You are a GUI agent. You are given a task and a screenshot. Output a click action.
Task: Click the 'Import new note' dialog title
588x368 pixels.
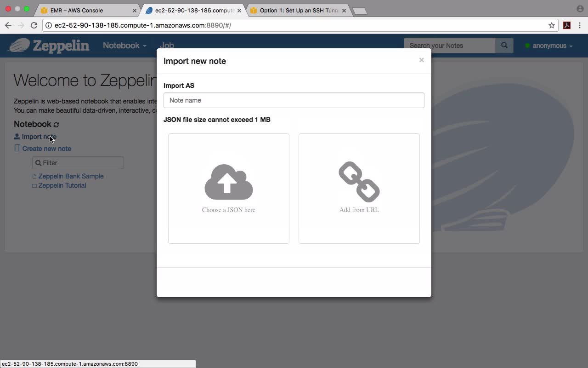pyautogui.click(x=195, y=61)
